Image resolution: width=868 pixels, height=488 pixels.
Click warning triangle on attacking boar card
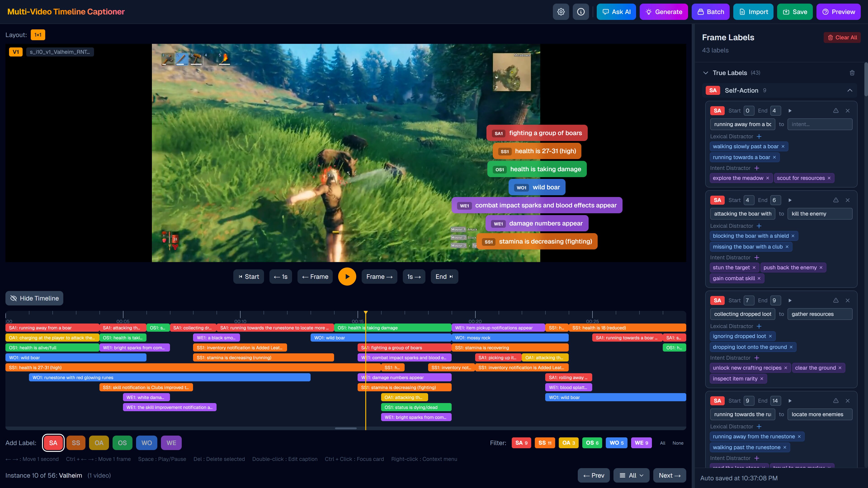tap(836, 200)
